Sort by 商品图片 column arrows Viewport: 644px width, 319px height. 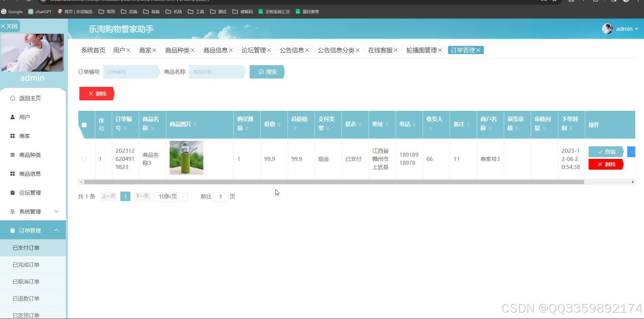click(195, 124)
